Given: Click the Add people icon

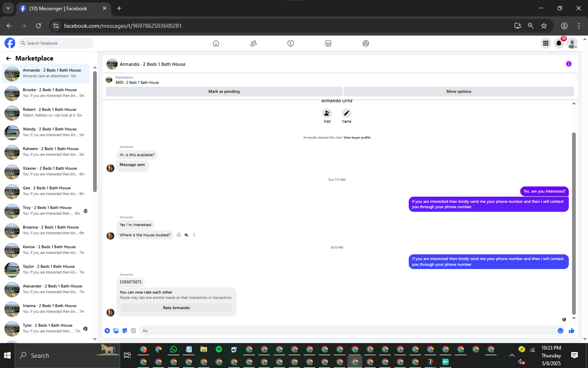Looking at the screenshot, I should point(327,113).
